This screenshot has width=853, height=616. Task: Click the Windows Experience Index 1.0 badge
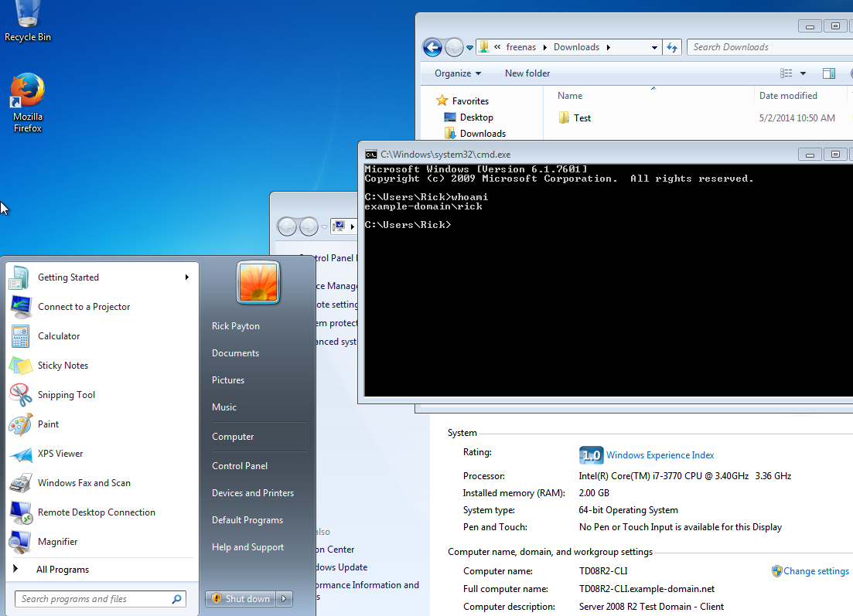(x=592, y=455)
